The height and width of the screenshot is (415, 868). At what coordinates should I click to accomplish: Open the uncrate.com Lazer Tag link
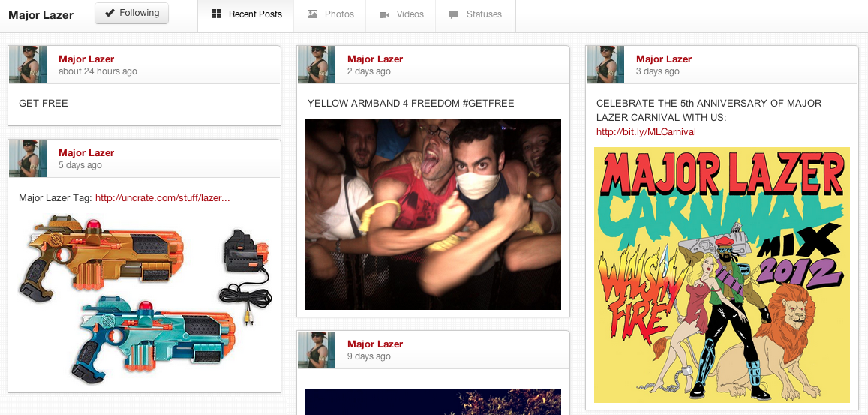tap(162, 198)
